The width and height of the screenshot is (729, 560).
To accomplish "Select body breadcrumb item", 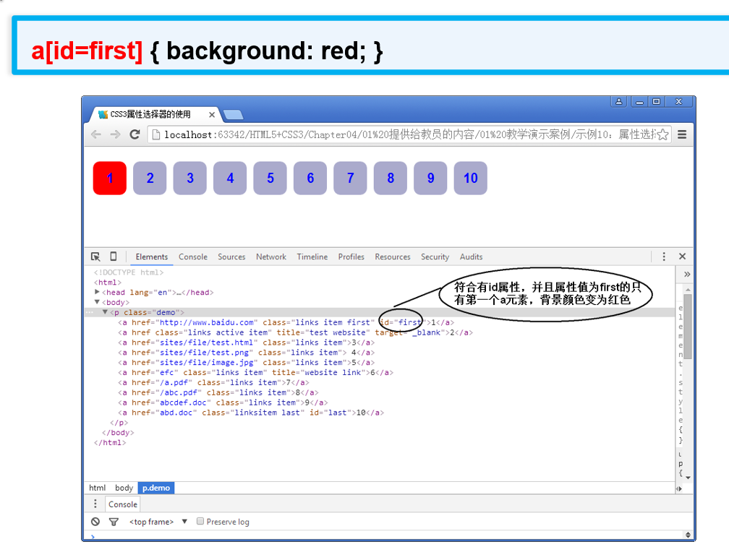I will (124, 488).
